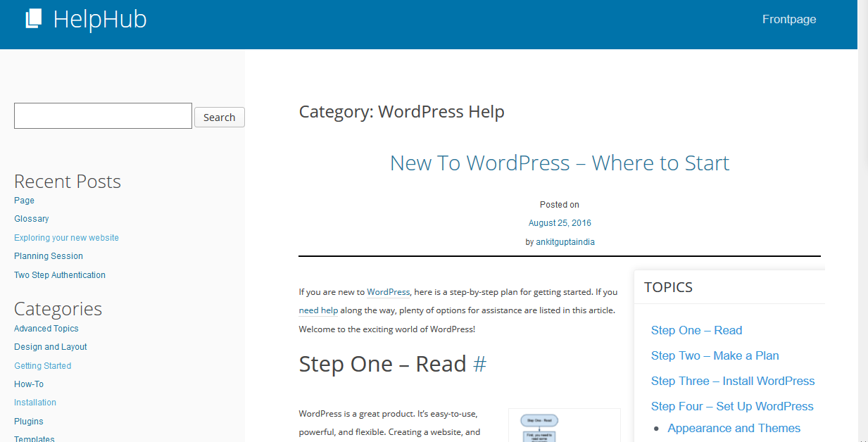The image size is (868, 442).
Task: Select the Design and Layout category
Action: pos(51,347)
